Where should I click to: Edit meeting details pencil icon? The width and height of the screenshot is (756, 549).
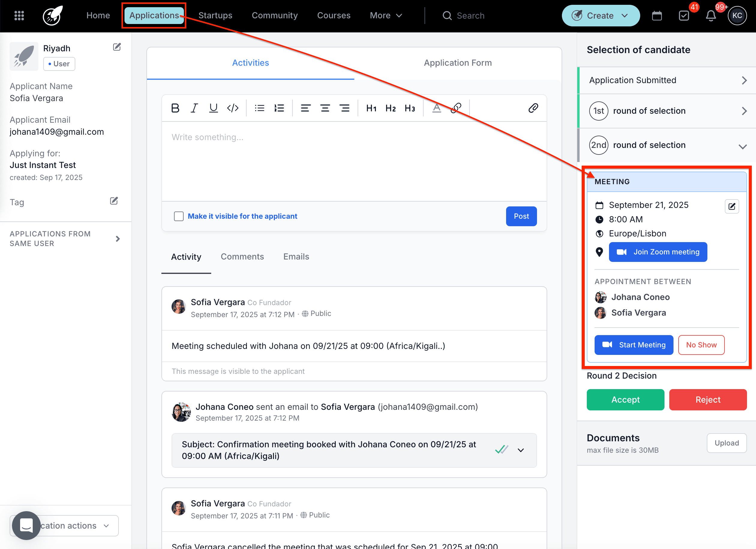pos(732,206)
